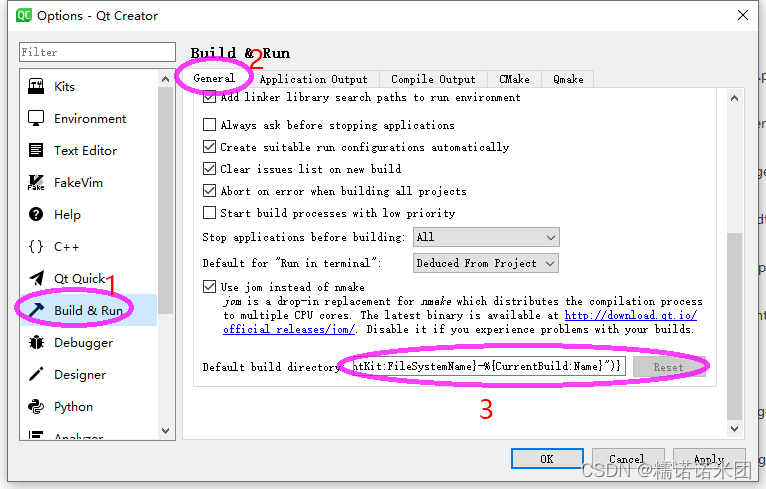The image size is (766, 489).
Task: Click the Text Editor icon
Action: (x=36, y=150)
